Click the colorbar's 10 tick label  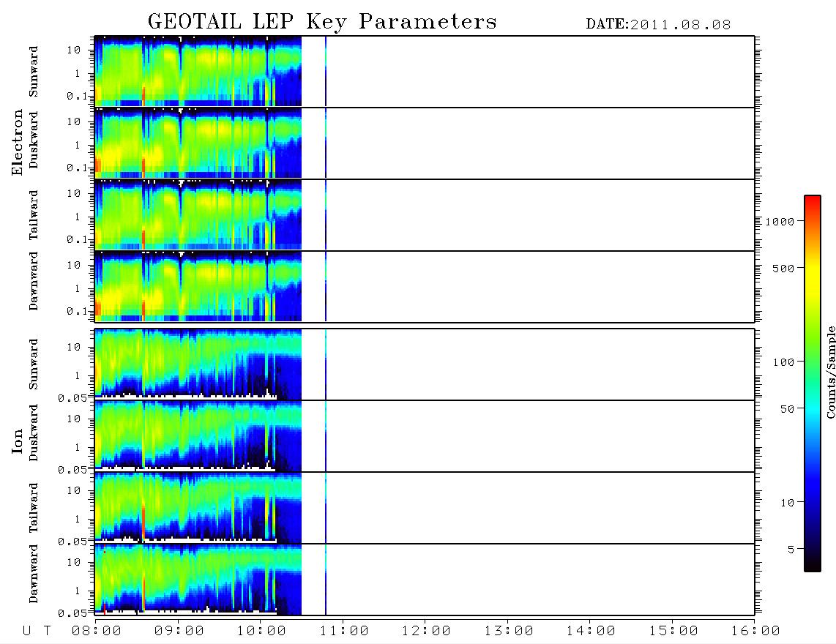(787, 503)
